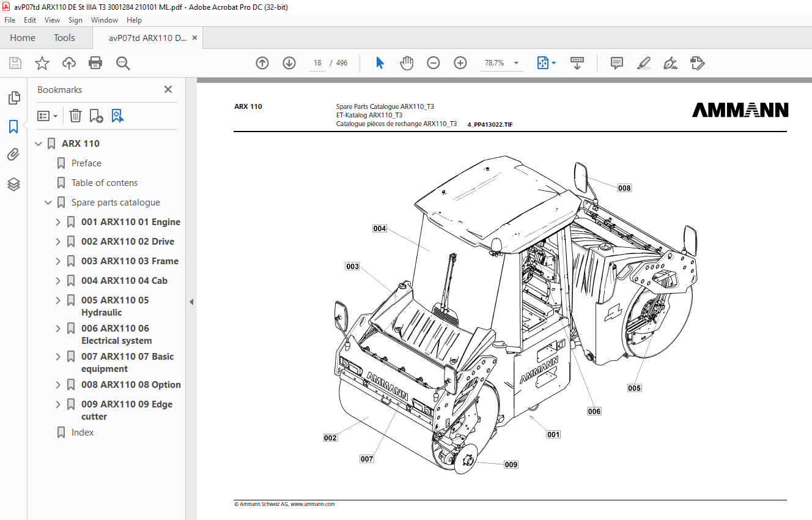
Task: Go to next page arrow
Action: 289,63
